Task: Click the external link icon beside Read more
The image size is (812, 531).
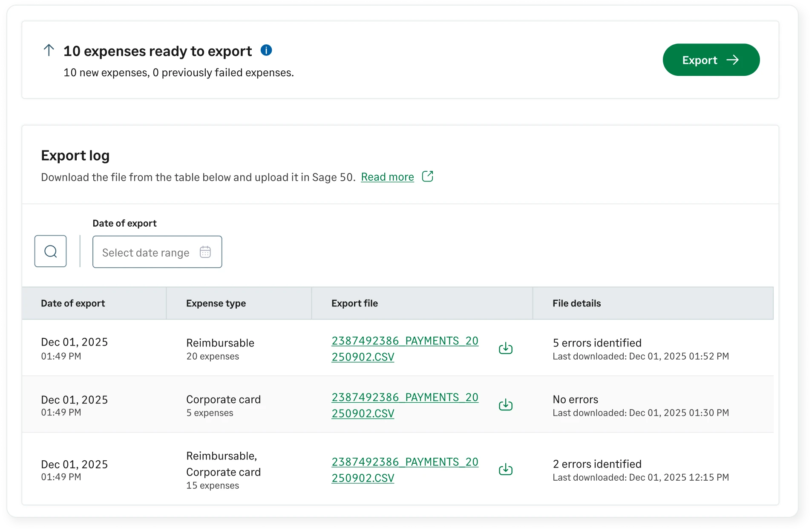Action: pos(427,176)
